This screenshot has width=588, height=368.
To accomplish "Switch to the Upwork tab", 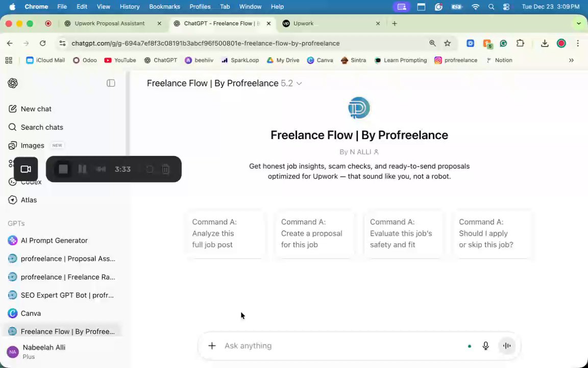I will (x=303, y=24).
